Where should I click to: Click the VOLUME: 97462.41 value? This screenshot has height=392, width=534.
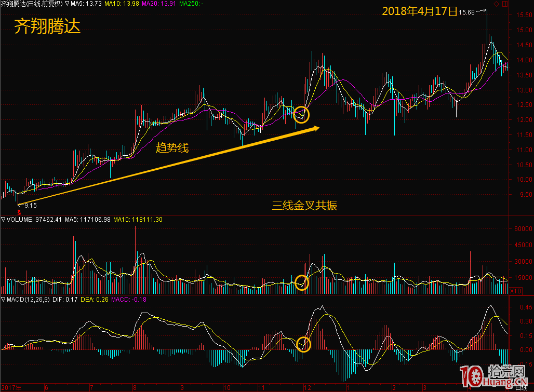pos(34,220)
